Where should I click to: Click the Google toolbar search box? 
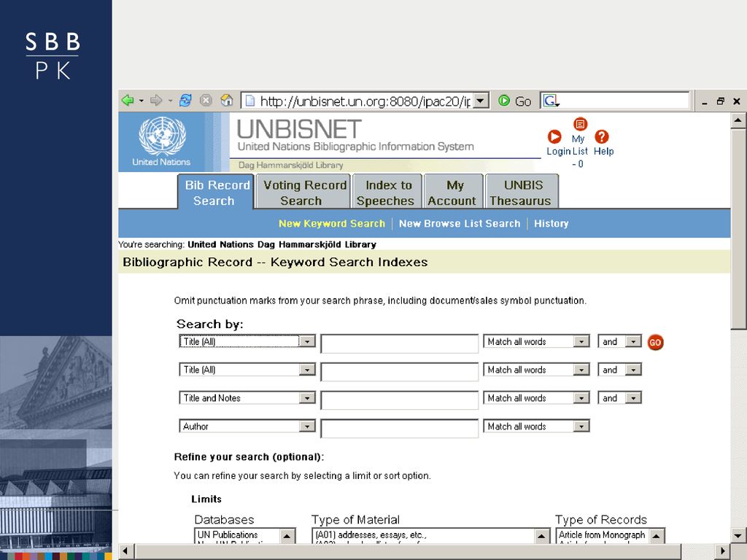point(614,101)
